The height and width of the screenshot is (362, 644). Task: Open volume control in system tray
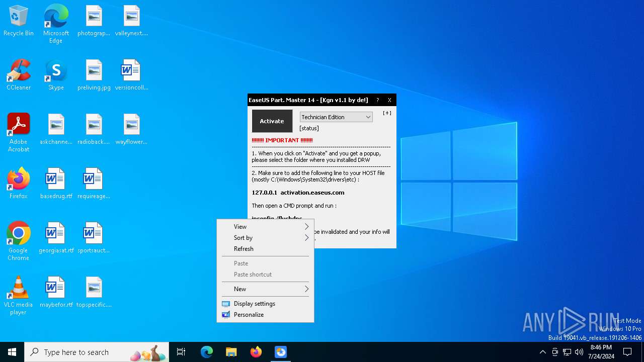tap(579, 352)
